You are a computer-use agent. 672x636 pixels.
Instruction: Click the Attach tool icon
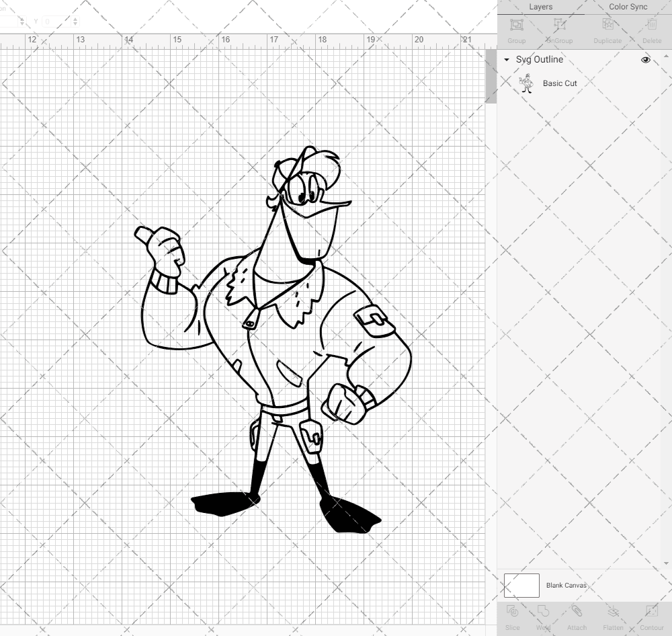point(577,610)
